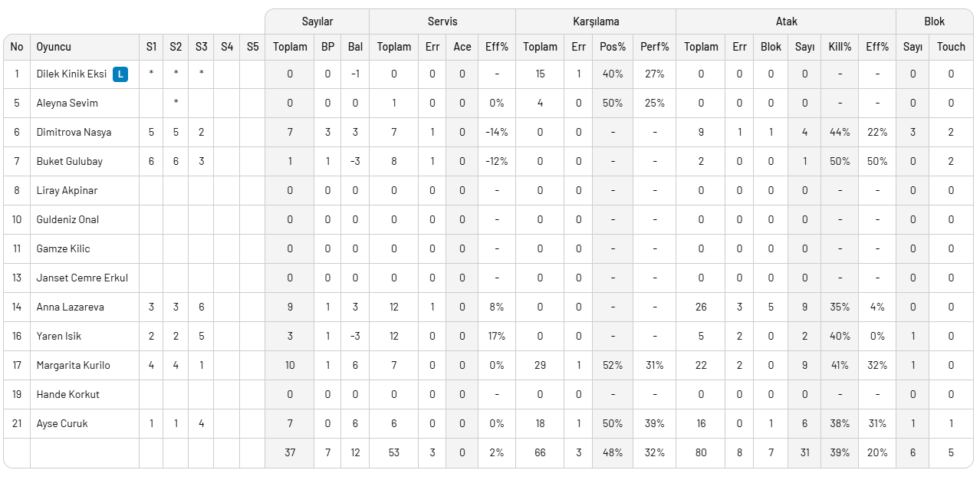This screenshot has height=480, width=980.
Task: Click the Touch column header
Action: (x=951, y=47)
